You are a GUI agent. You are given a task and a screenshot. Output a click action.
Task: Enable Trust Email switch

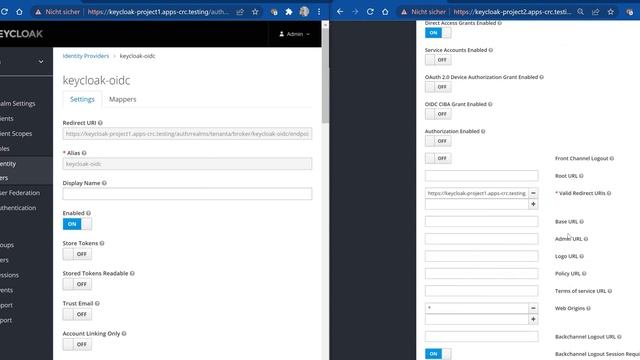77,314
